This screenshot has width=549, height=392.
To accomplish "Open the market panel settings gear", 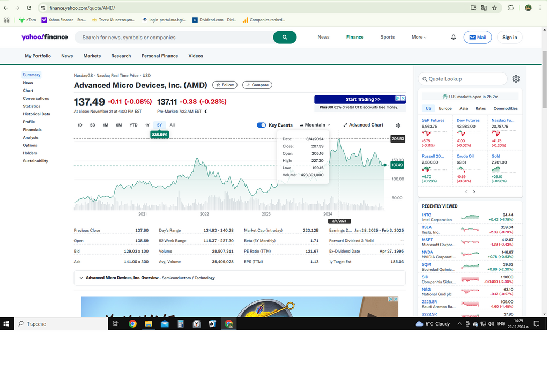I will (x=516, y=79).
